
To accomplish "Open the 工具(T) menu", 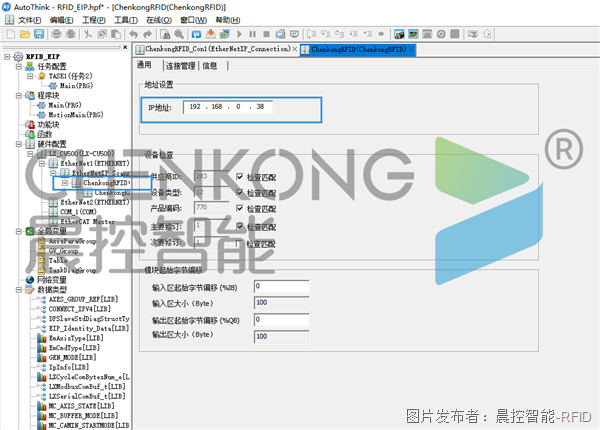I will pyautogui.click(x=126, y=20).
